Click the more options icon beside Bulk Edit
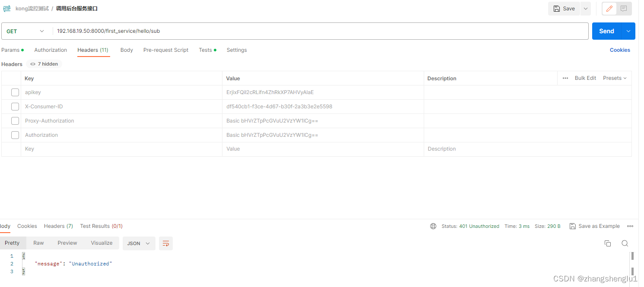The height and width of the screenshot is (287, 644). pyautogui.click(x=566, y=78)
